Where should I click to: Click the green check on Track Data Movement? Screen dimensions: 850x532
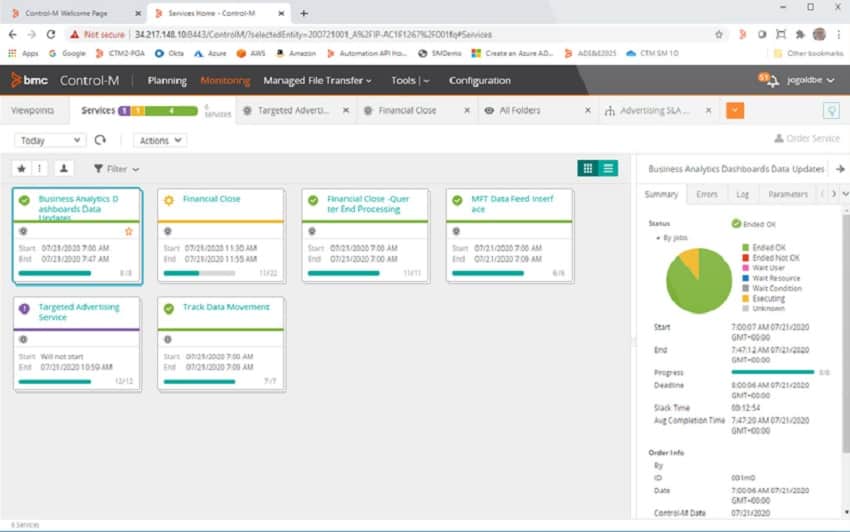pyautogui.click(x=169, y=309)
